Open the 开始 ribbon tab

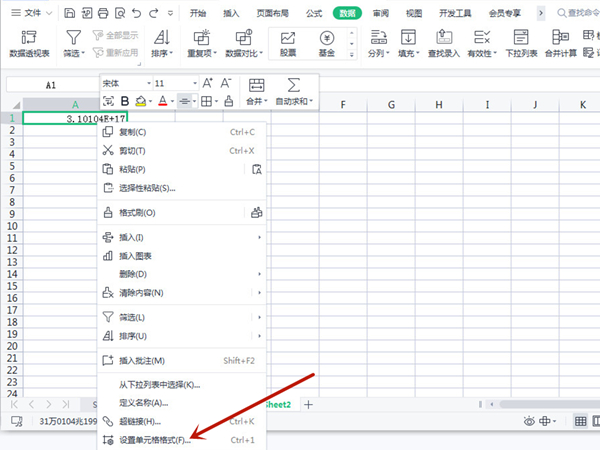coord(198,13)
